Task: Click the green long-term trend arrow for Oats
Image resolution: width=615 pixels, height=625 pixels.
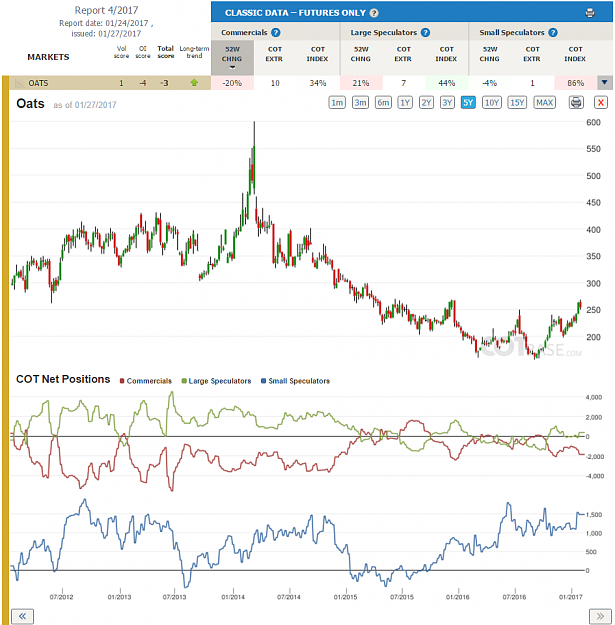Action: (194, 83)
